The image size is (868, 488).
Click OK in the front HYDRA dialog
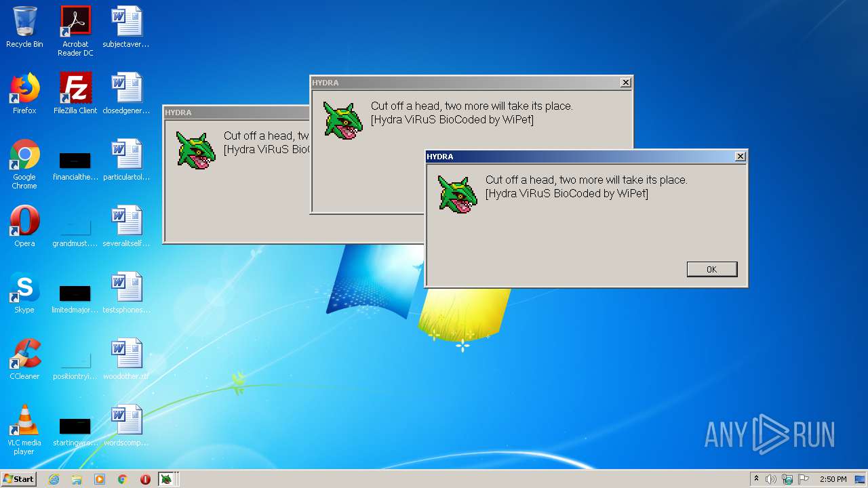[x=712, y=269]
